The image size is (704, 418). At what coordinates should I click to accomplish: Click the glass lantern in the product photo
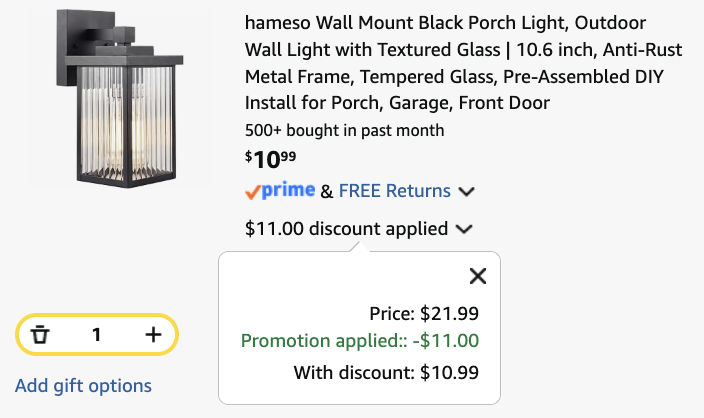(x=126, y=121)
